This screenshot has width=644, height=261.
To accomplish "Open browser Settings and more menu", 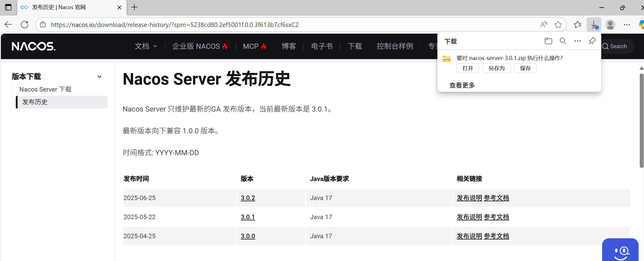I will tap(627, 25).
